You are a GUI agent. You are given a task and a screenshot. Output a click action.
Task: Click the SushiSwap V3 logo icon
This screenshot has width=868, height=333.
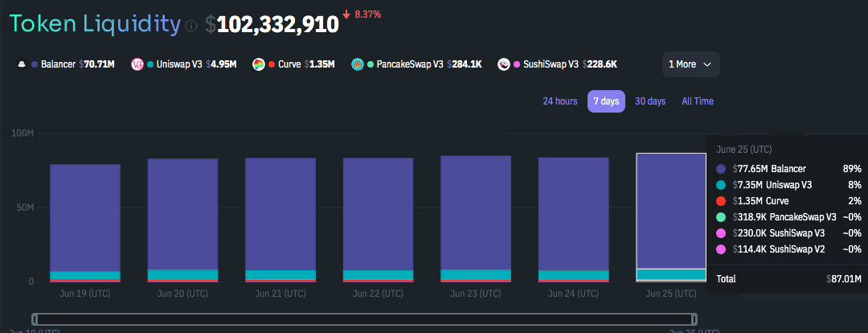(503, 64)
